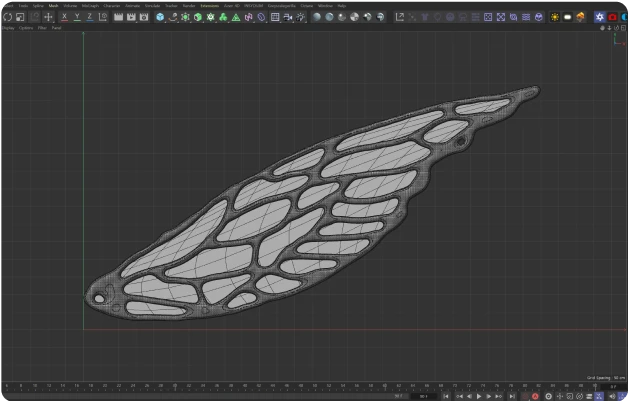
Task: Open the viewport Display menu
Action: 8,28
